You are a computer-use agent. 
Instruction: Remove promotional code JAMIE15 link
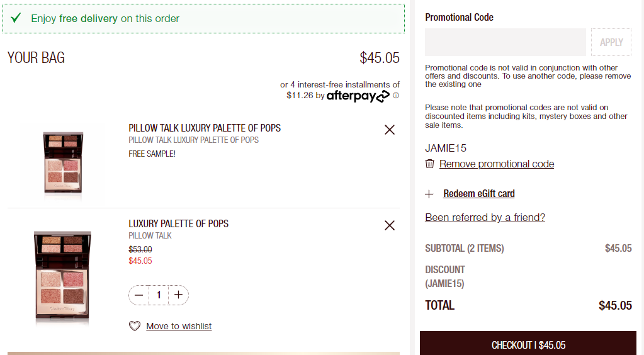click(x=497, y=164)
